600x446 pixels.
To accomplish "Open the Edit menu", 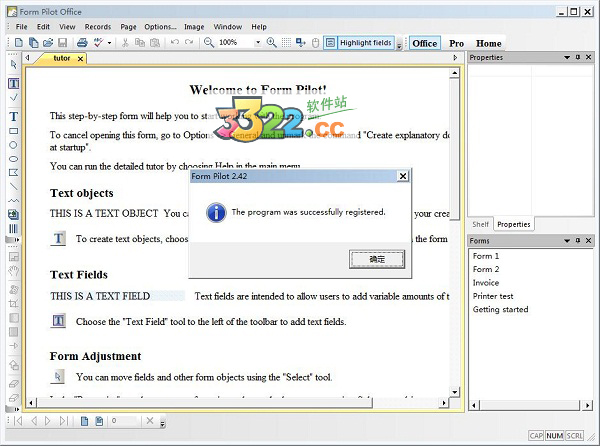I will click(x=43, y=27).
